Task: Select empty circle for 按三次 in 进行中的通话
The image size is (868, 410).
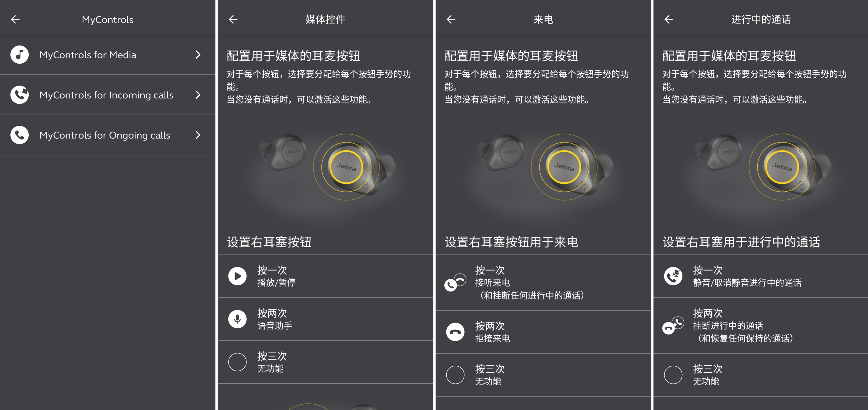Action: coord(673,375)
